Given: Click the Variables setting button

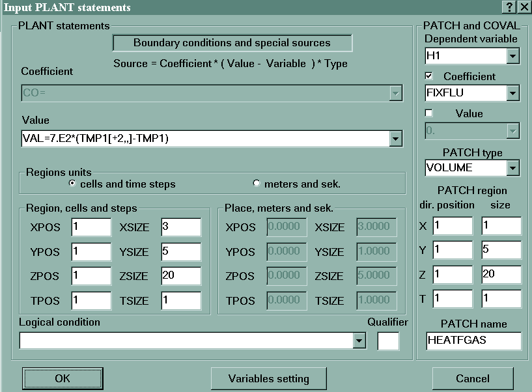Looking at the screenshot, I should (268, 378).
